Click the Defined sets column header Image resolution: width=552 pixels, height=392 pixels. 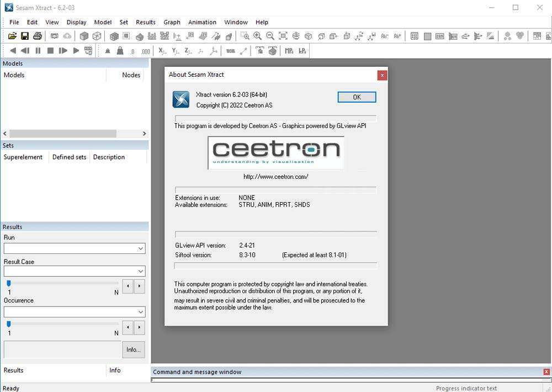[70, 157]
